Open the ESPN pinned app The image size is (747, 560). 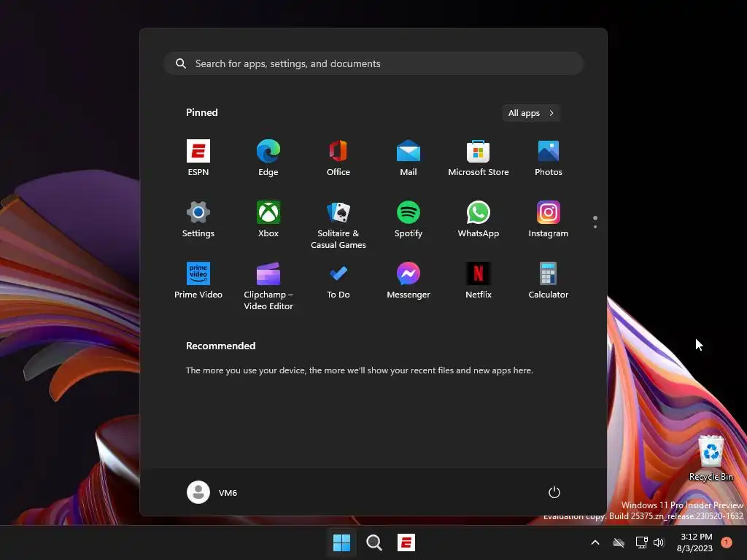point(198,158)
